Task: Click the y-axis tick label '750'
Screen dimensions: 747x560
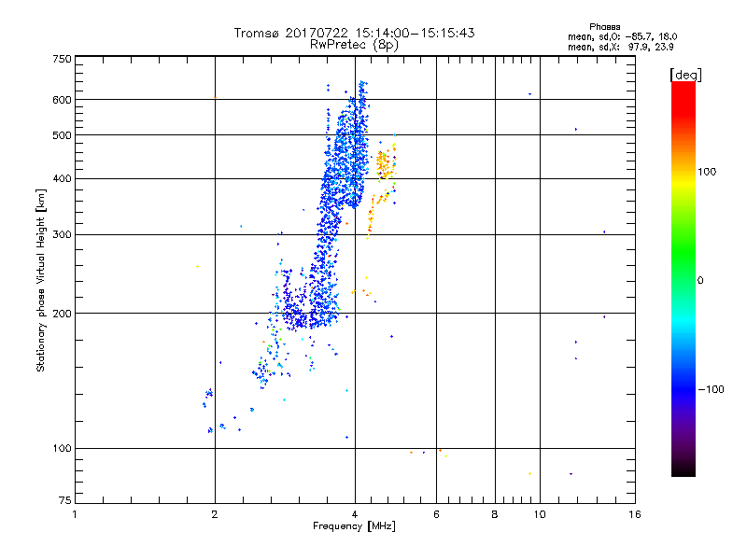Action: click(x=62, y=59)
